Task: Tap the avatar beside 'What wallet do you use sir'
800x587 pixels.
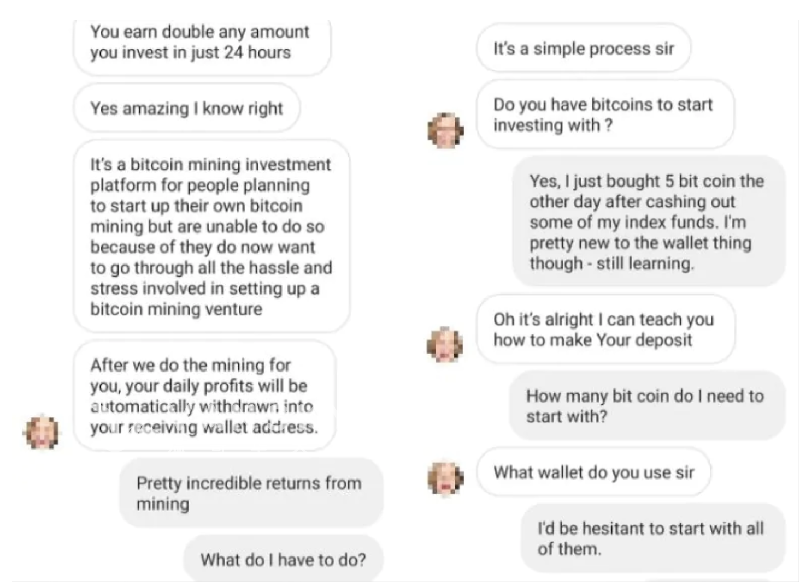Action: pyautogui.click(x=445, y=477)
